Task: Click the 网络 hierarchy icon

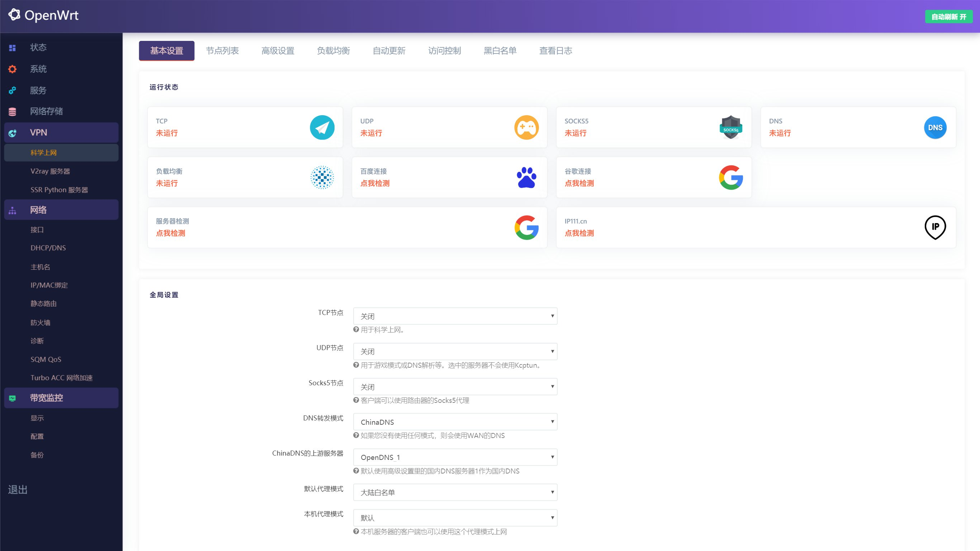Action: (x=13, y=210)
